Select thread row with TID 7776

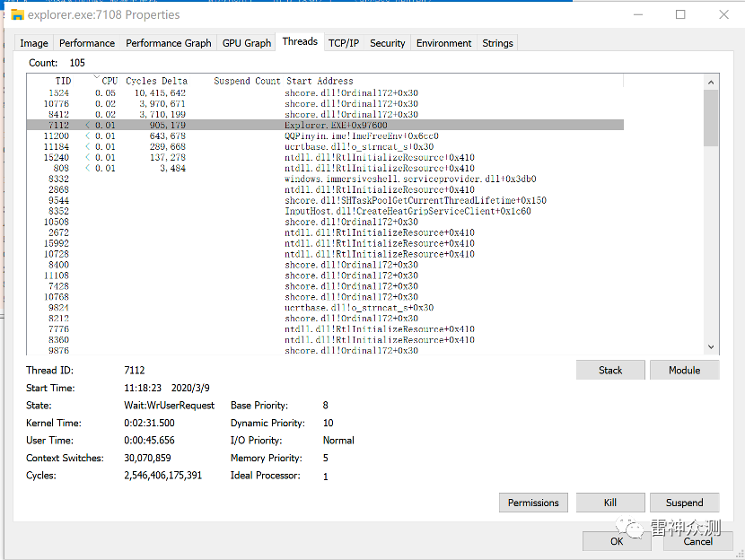coord(325,329)
